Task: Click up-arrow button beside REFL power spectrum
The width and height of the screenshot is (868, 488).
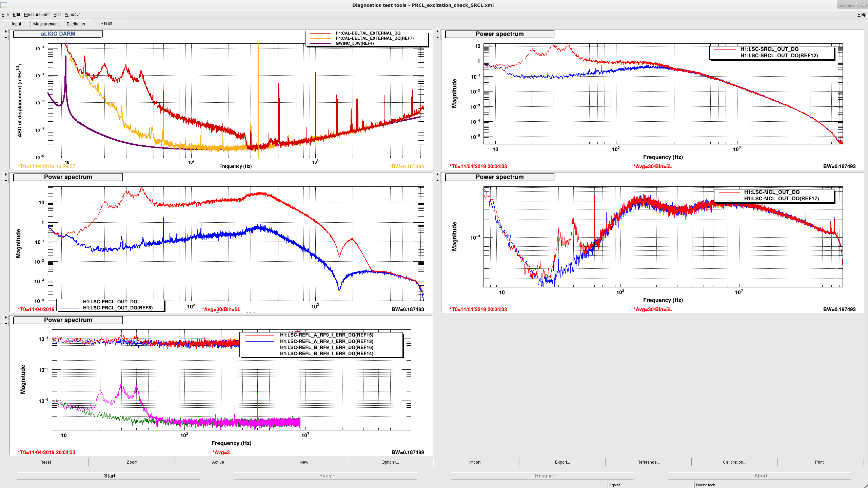Action: (6, 323)
